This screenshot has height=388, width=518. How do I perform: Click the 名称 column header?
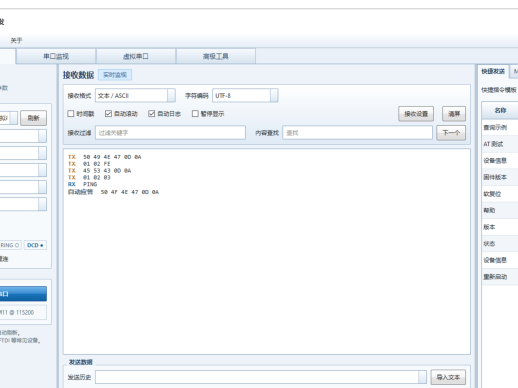[x=500, y=110]
